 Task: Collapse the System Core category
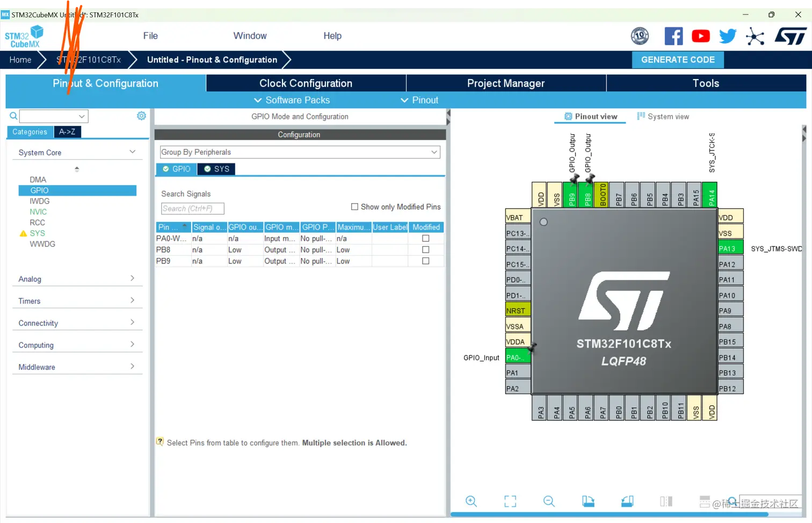coord(77,152)
